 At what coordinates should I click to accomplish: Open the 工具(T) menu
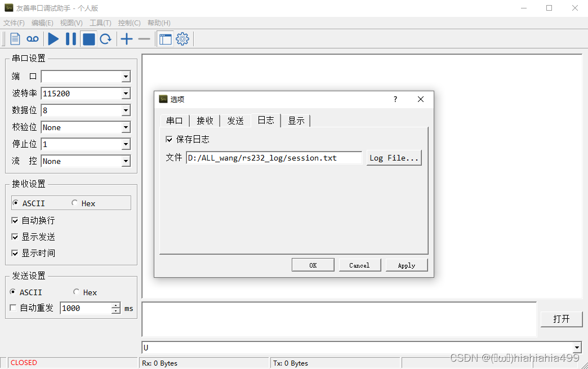pos(100,23)
